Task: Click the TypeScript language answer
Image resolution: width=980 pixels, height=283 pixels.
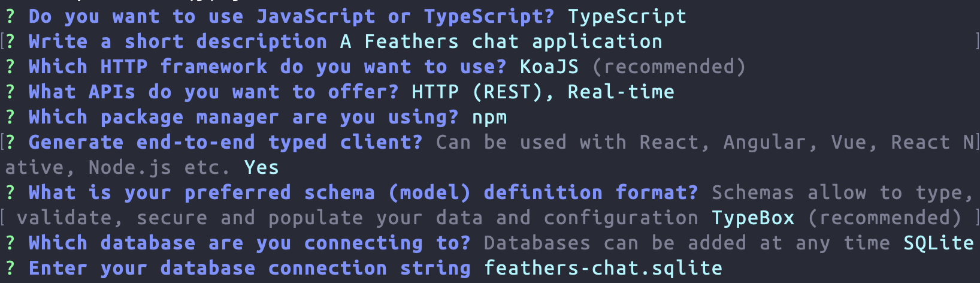Action: tap(627, 16)
